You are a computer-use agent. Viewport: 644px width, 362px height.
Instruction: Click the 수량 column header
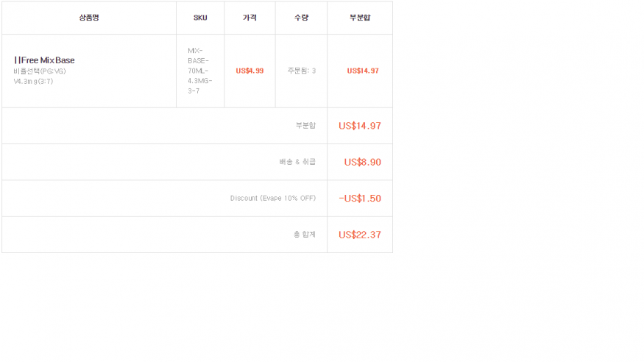pyautogui.click(x=302, y=18)
